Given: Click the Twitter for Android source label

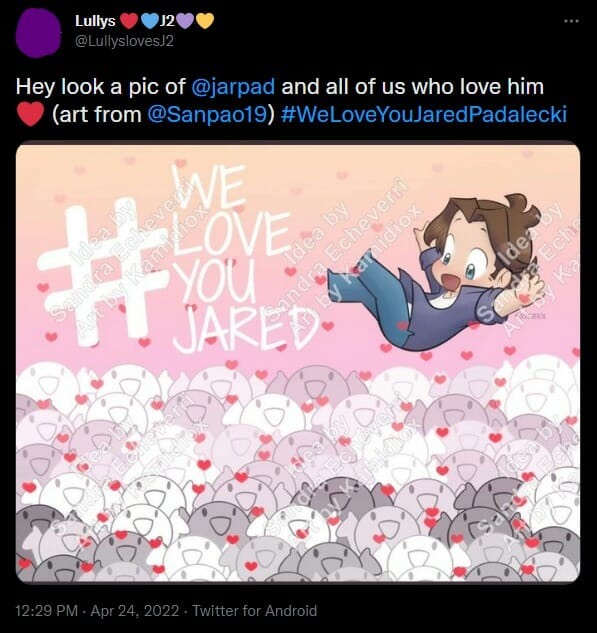Looking at the screenshot, I should 255,611.
